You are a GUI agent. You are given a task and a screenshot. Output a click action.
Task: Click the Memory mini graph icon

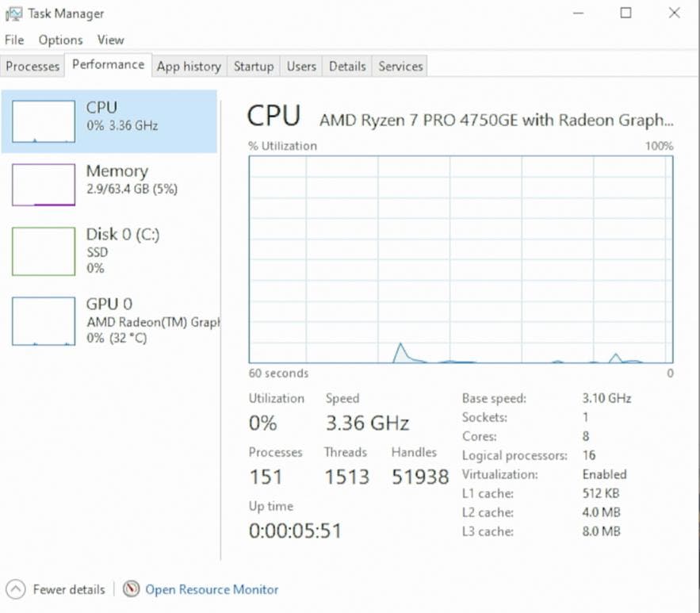(42, 184)
